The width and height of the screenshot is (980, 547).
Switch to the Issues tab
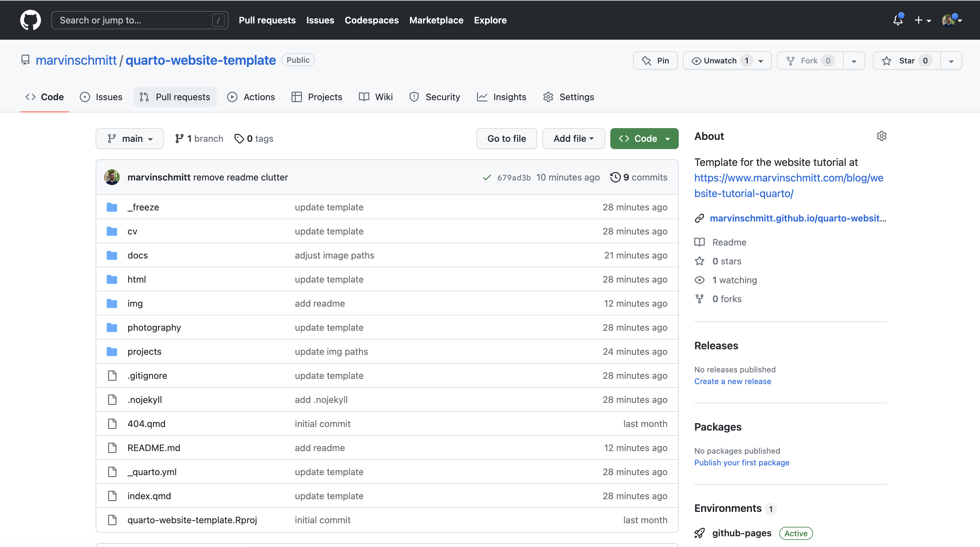tap(101, 97)
